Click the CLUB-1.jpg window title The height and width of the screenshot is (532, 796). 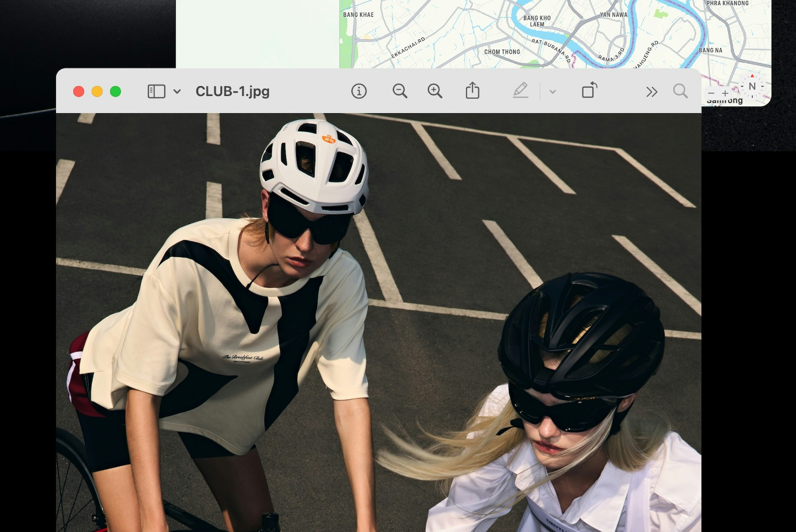coord(233,91)
